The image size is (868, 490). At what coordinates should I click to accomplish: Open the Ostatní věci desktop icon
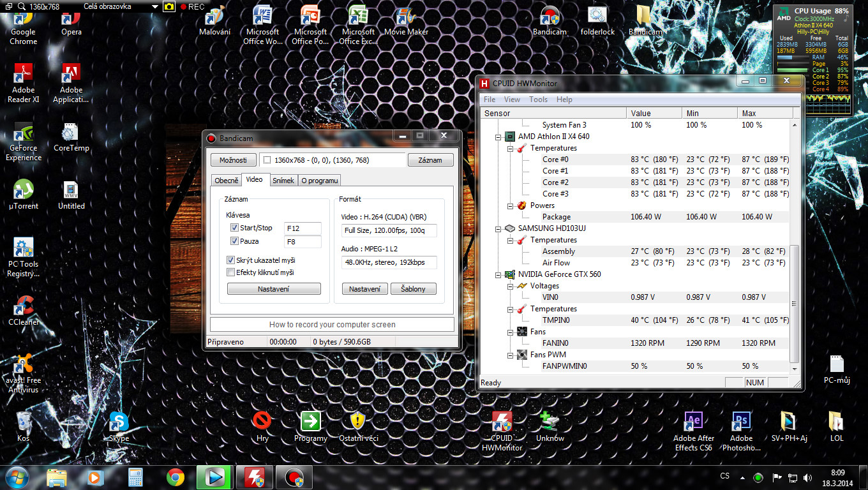pos(358,427)
